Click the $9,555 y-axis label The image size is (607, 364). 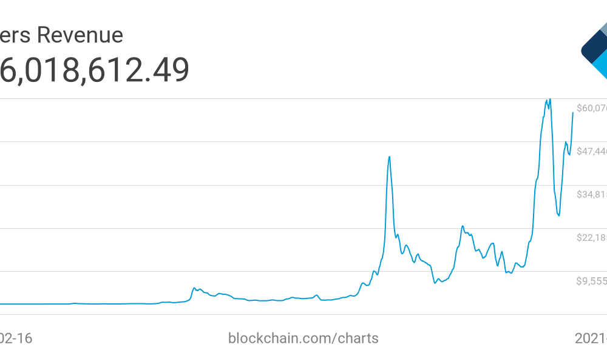[591, 281]
